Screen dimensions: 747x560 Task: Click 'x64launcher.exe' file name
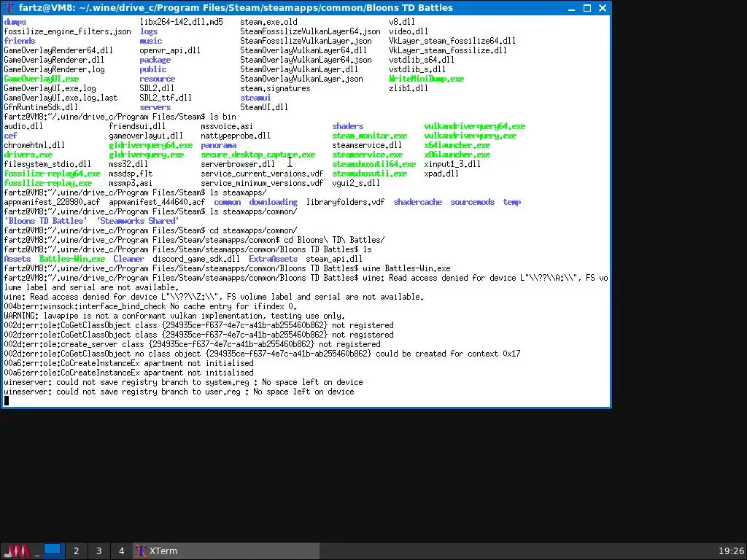(x=457, y=145)
